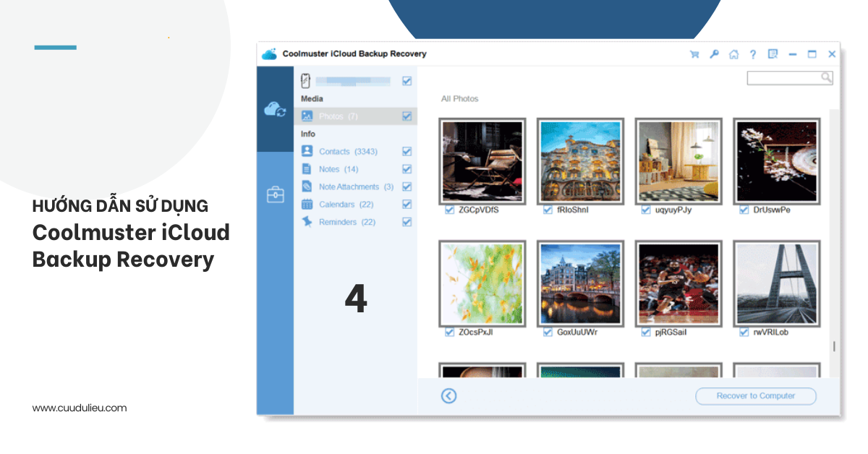Open the toolkit briefcase icon in sidebar

tap(275, 194)
